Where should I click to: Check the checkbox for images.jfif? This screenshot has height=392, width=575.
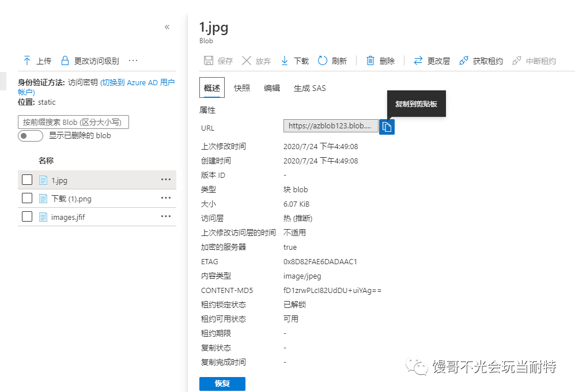(x=27, y=216)
